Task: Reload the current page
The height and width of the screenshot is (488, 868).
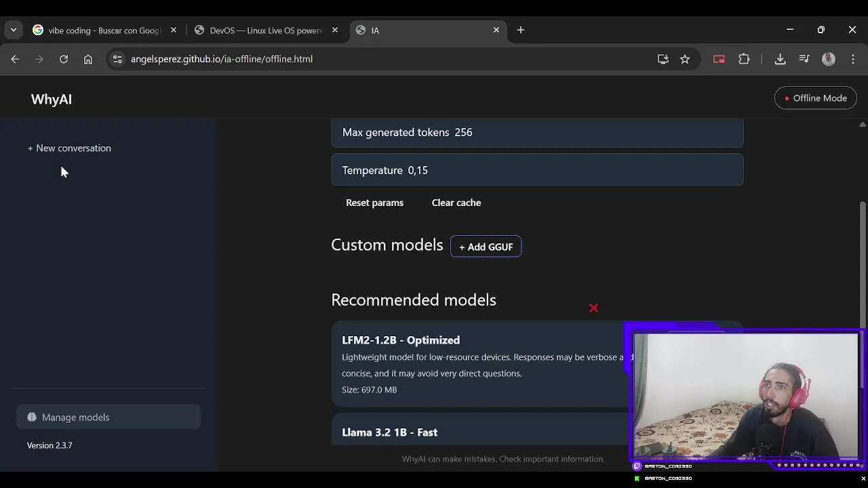Action: pyautogui.click(x=64, y=59)
